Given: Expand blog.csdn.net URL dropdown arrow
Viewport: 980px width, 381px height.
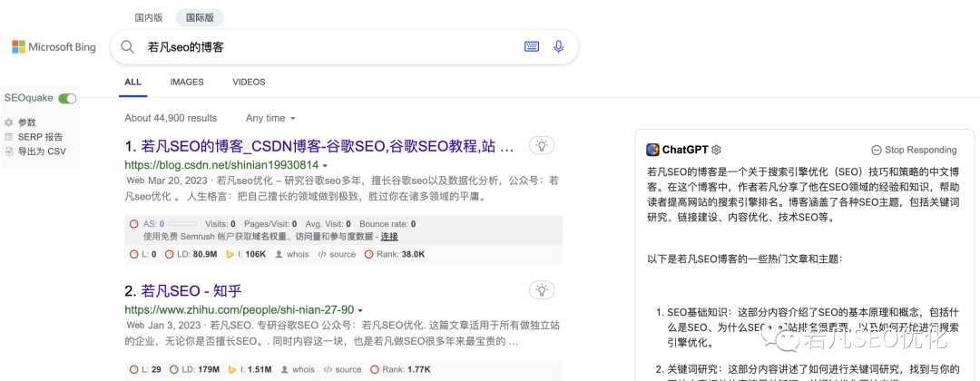Looking at the screenshot, I should click(x=324, y=166).
